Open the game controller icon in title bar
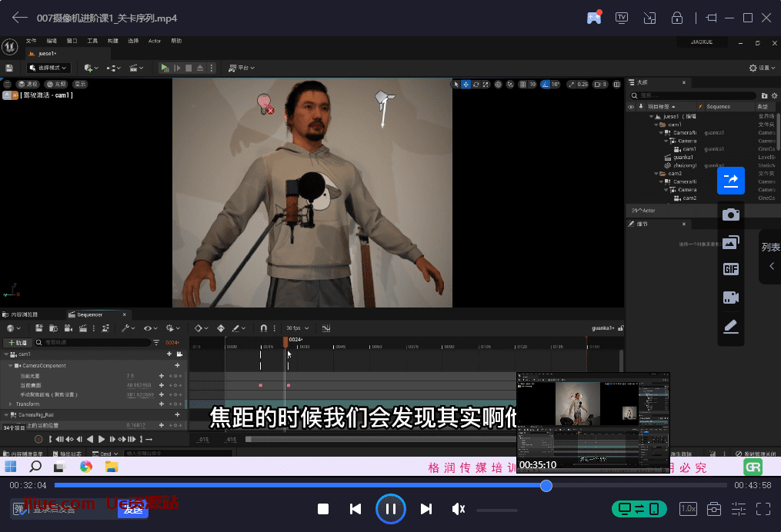 (x=594, y=18)
